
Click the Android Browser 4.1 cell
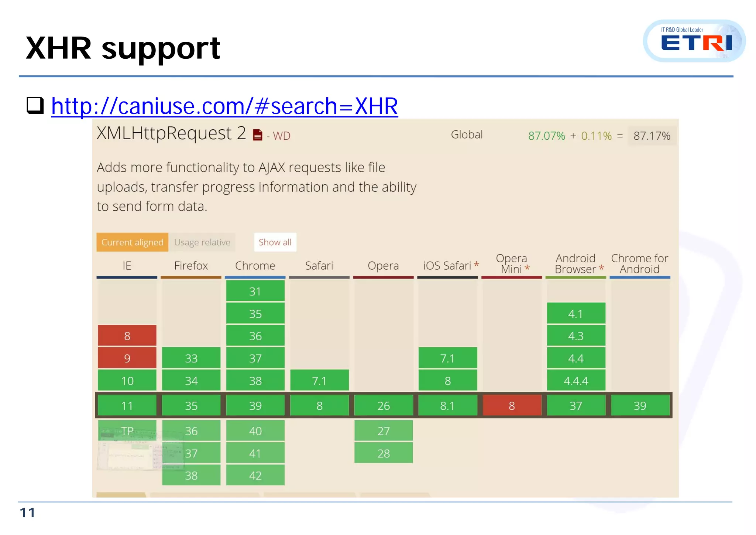tap(576, 314)
